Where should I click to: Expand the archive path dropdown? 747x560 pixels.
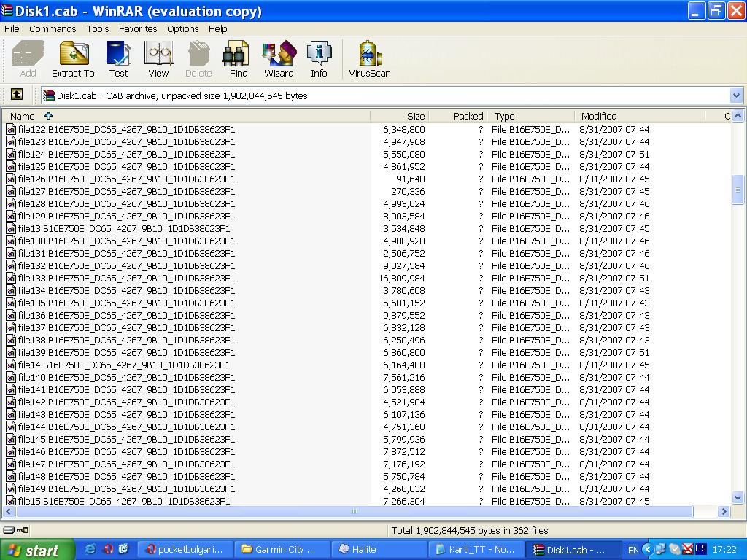(x=735, y=96)
